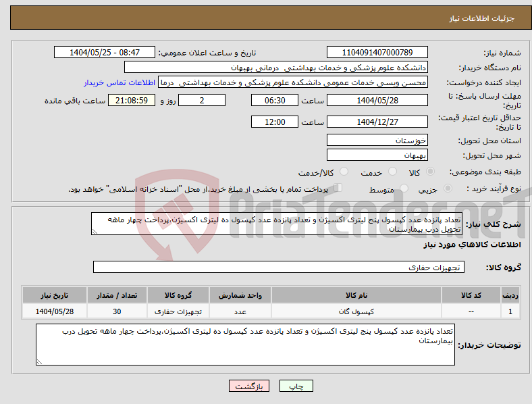Select the کالا/خدمت radio button

344,172
